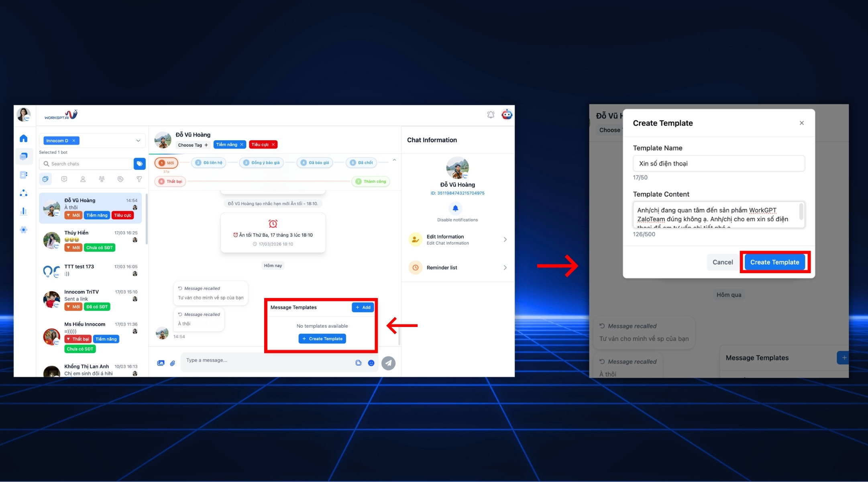Select the Thành công stage
This screenshot has width=868, height=482.
click(371, 182)
